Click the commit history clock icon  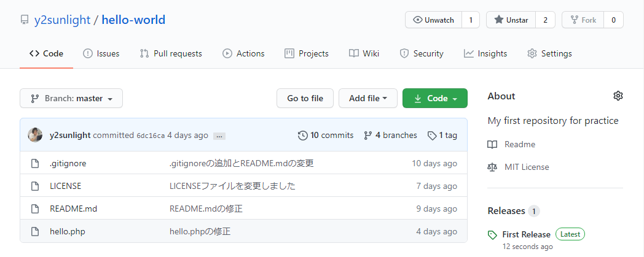click(x=302, y=135)
